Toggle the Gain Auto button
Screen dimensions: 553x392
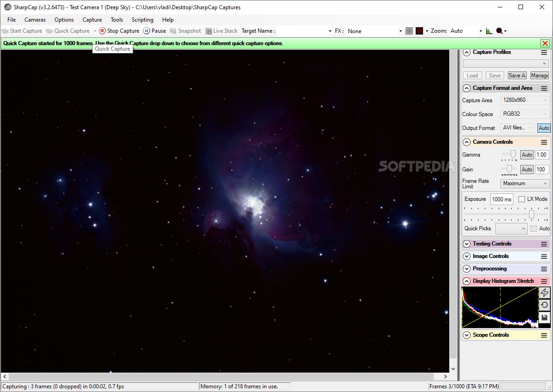coord(527,170)
